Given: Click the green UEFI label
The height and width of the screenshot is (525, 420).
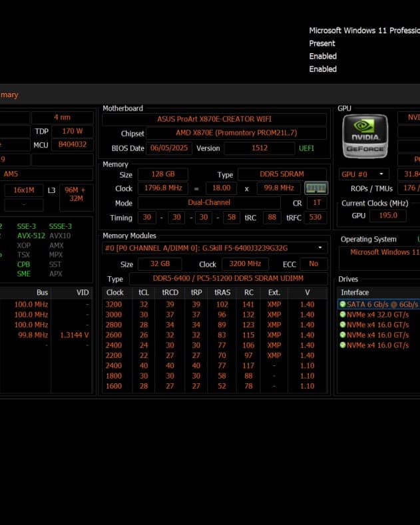Looking at the screenshot, I should [x=306, y=148].
